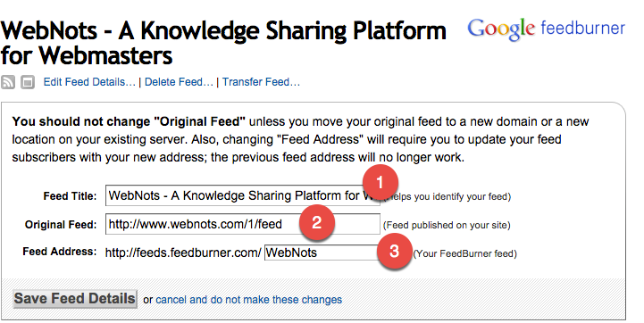This screenshot has width=644, height=323.
Task: Click the feeds.feedburner.com URL prefix text
Action: 183,253
